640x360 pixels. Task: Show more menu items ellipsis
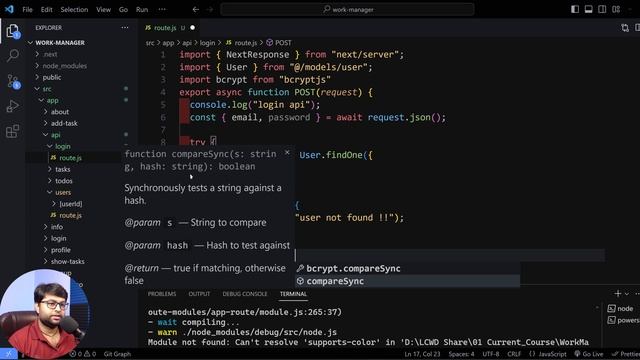pyautogui.click(x=162, y=9)
